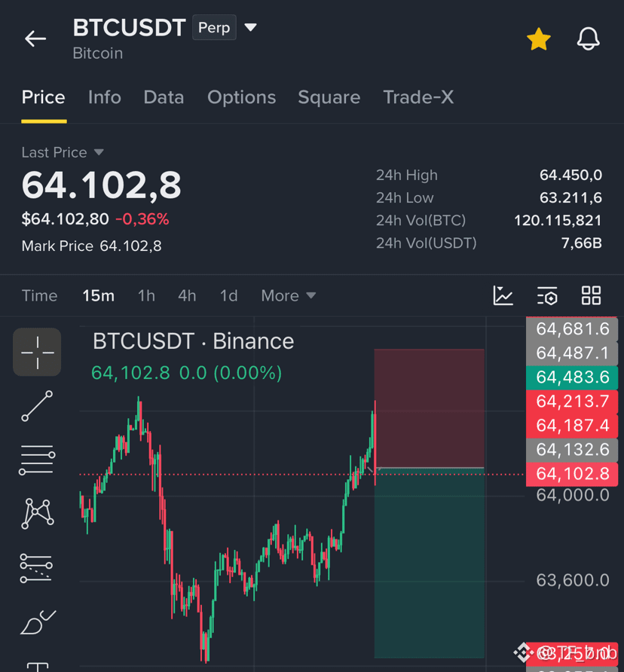Go back using the left arrow
The height and width of the screenshot is (672, 624).
(x=35, y=38)
